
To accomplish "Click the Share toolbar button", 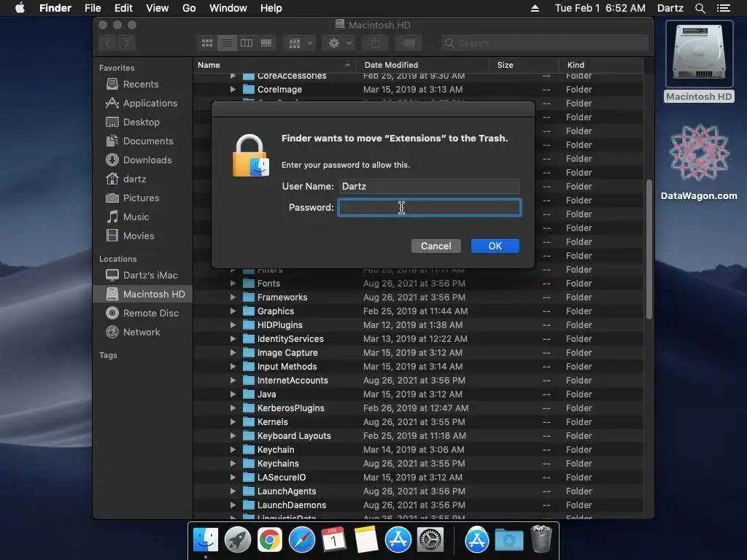I will 376,43.
